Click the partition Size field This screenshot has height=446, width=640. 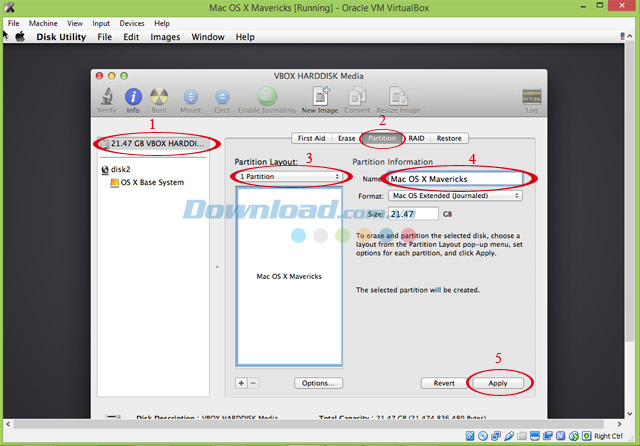click(x=413, y=214)
